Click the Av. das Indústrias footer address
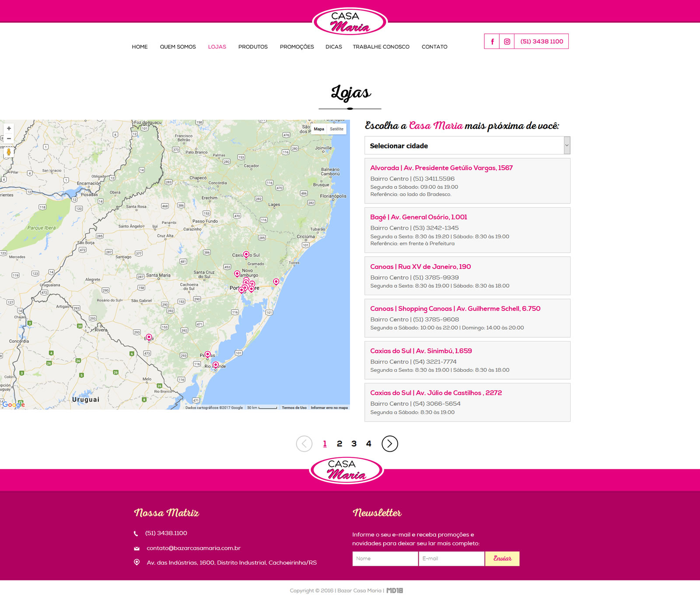The height and width of the screenshot is (600, 700). coord(231,563)
